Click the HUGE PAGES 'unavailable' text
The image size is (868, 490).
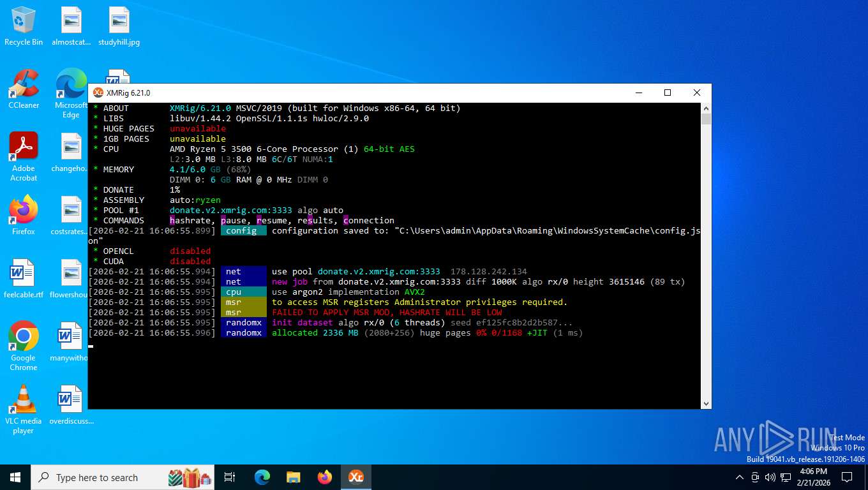198,128
